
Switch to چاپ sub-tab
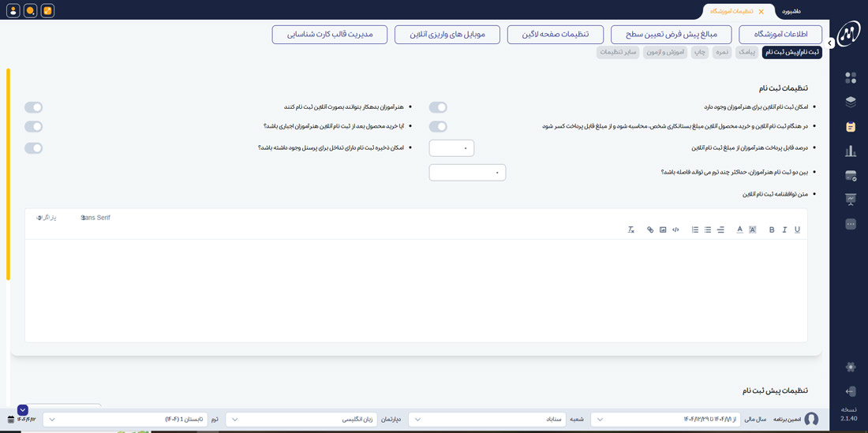click(700, 53)
